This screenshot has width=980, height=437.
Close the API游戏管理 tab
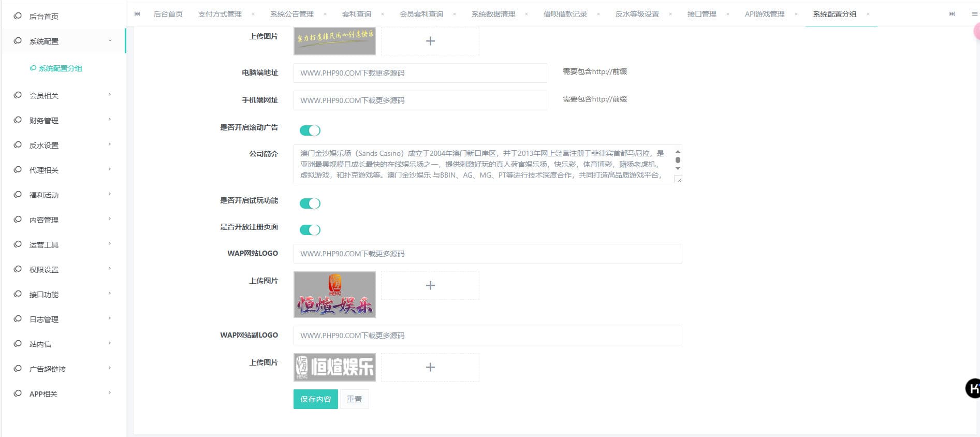796,14
